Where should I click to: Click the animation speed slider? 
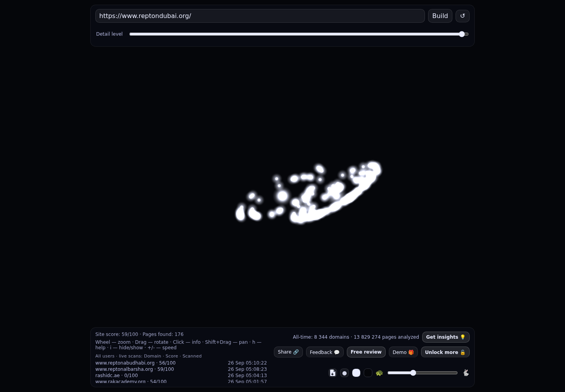pos(423,373)
